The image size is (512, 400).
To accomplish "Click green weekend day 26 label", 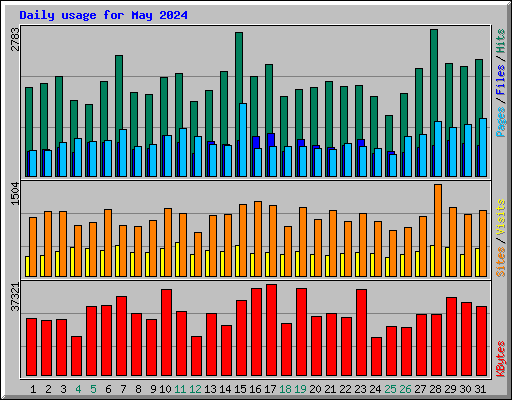I will tap(406, 389).
